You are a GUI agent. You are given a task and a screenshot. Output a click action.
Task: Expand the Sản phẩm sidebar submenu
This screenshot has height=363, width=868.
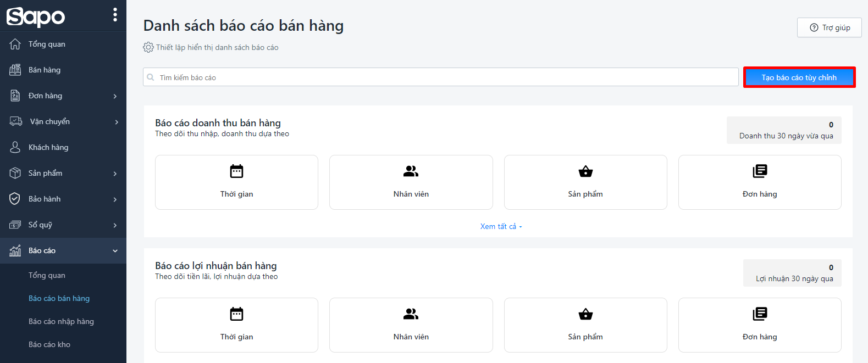115,174
